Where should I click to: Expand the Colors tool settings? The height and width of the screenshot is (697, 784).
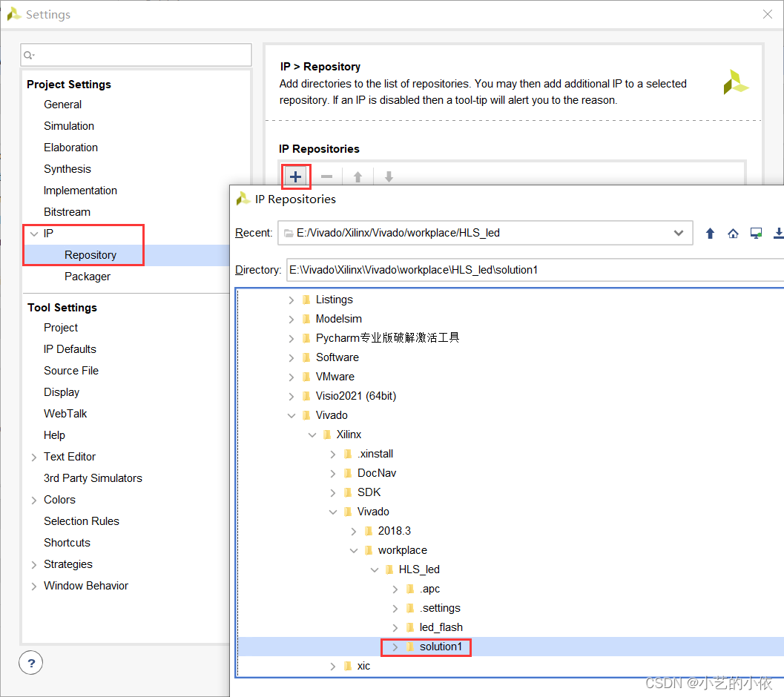pos(34,500)
